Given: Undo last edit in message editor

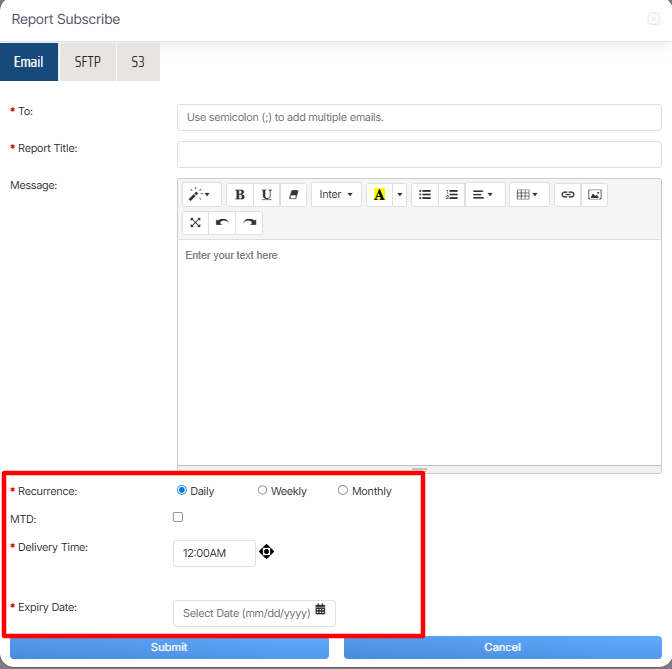Looking at the screenshot, I should click(222, 222).
